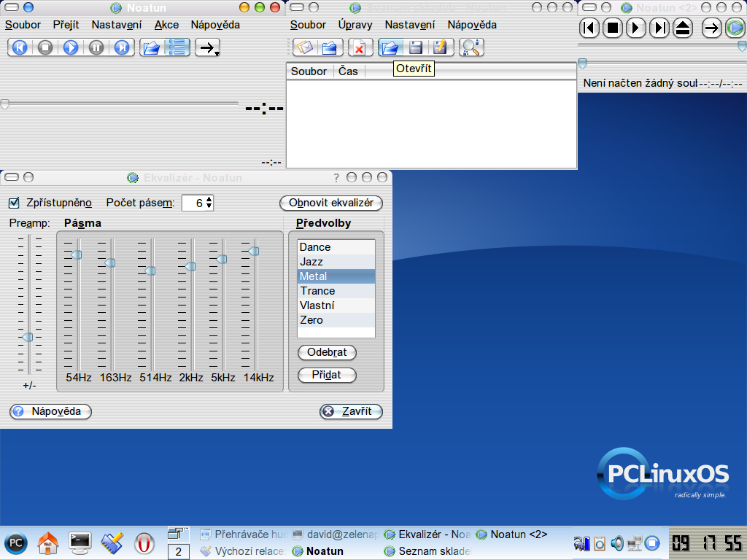This screenshot has width=747, height=560.
Task: Select the Metal preset
Action: tap(336, 276)
